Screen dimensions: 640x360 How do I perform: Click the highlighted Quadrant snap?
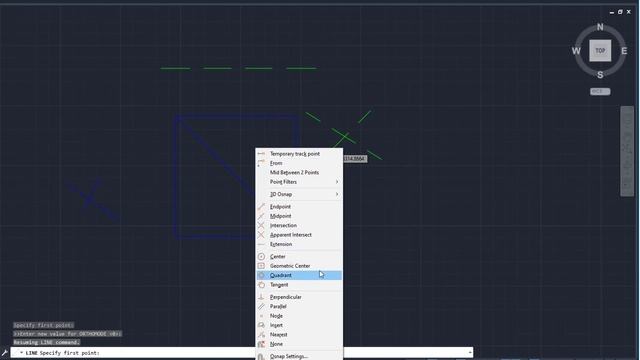[x=299, y=276]
